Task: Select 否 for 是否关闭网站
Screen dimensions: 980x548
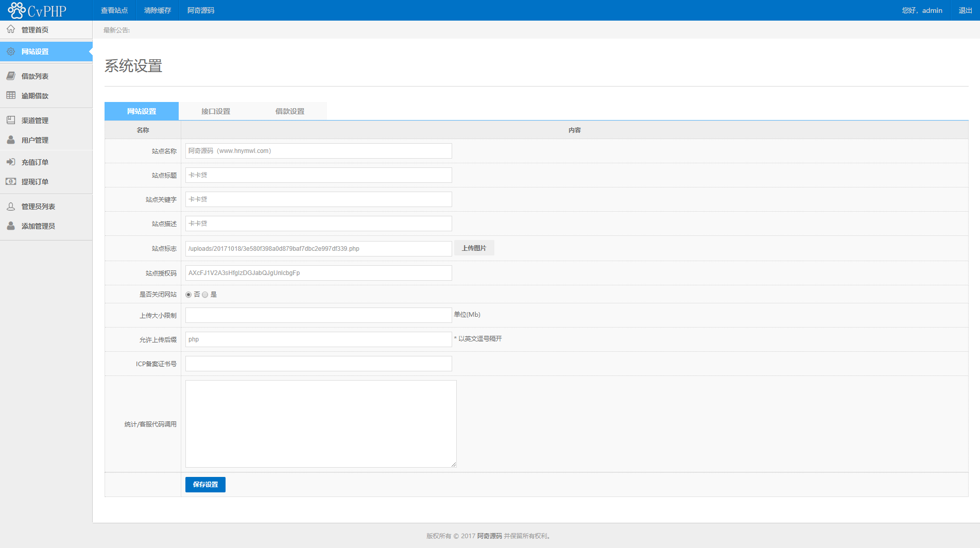Action: coord(188,295)
